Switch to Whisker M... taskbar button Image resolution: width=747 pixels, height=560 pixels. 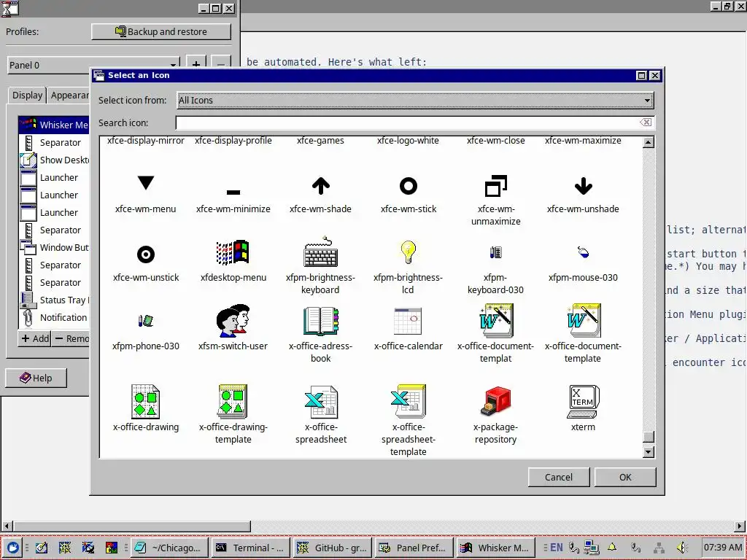pos(495,548)
